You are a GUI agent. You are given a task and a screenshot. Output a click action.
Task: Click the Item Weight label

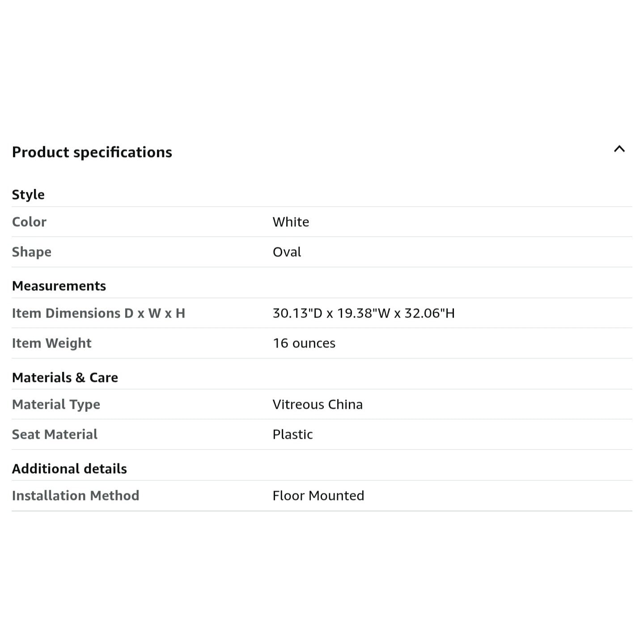pyautogui.click(x=51, y=343)
